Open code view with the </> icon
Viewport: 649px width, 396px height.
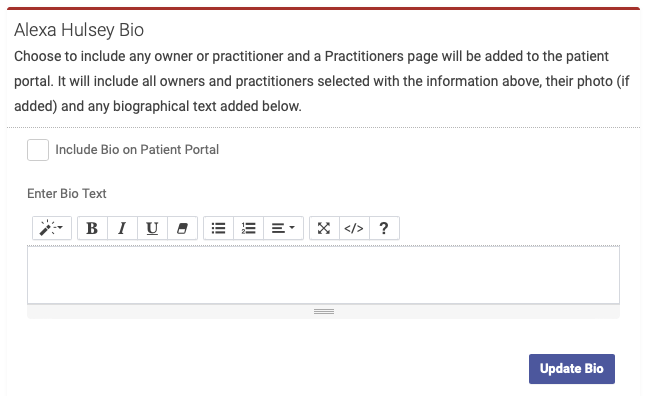coord(354,228)
